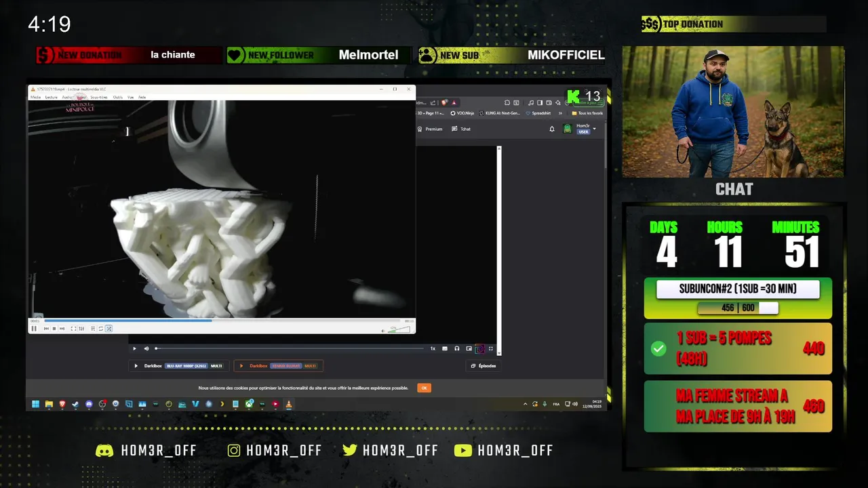Image resolution: width=868 pixels, height=488 pixels.
Task: Open Brave Wallet icon
Action: tap(549, 102)
